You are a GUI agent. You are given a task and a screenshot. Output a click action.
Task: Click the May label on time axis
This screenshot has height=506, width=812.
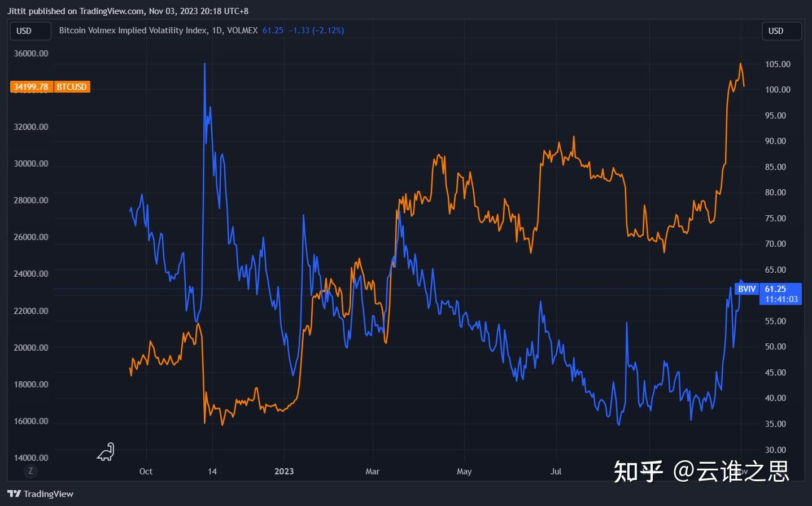pyautogui.click(x=464, y=471)
